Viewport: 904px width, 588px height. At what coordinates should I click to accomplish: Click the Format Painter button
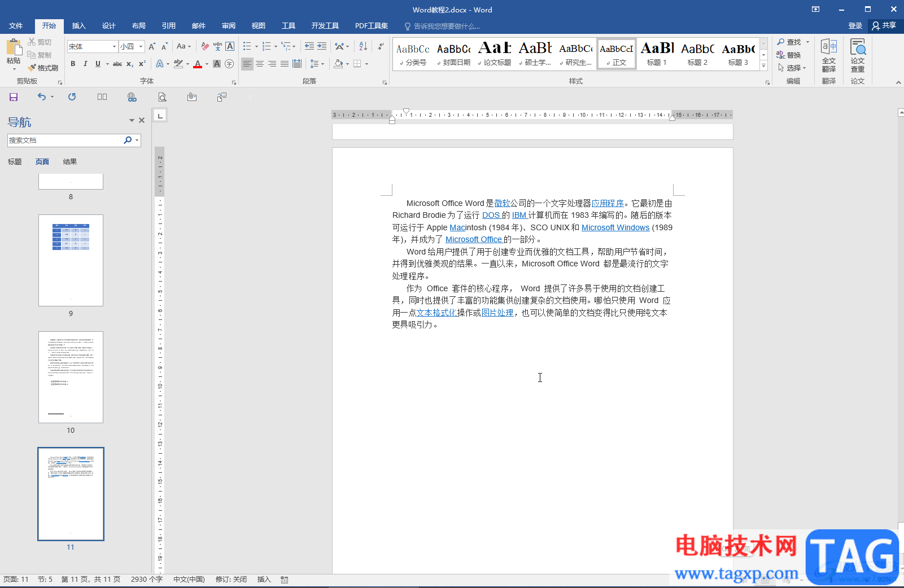point(43,68)
